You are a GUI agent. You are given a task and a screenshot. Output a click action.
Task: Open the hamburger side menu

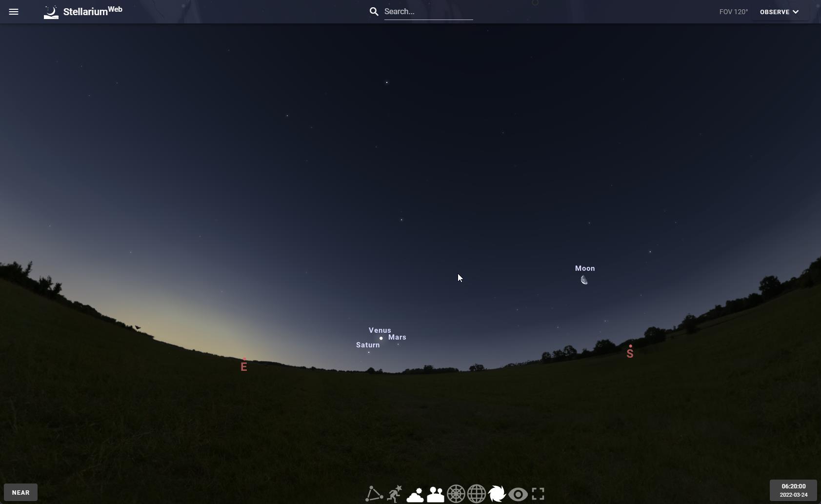pyautogui.click(x=14, y=12)
